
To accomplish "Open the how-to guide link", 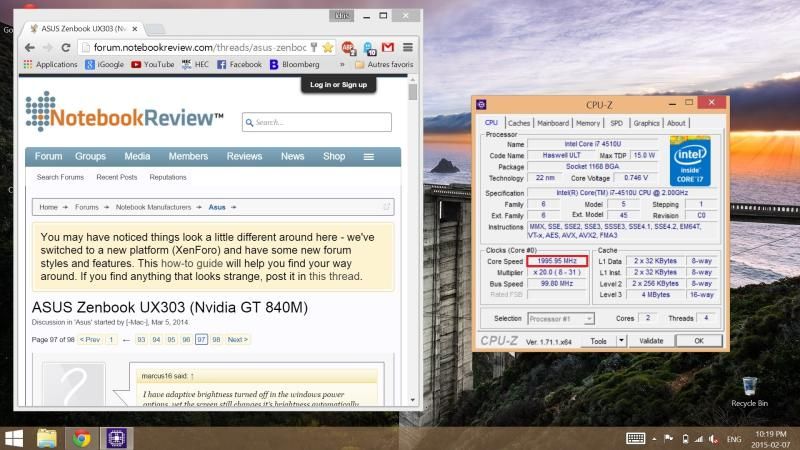I will (192, 263).
